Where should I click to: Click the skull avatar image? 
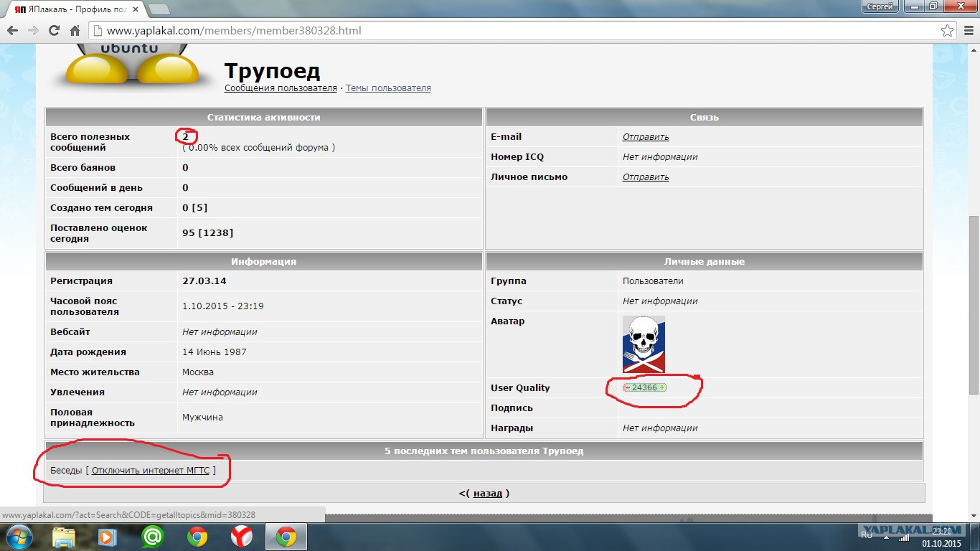click(644, 344)
